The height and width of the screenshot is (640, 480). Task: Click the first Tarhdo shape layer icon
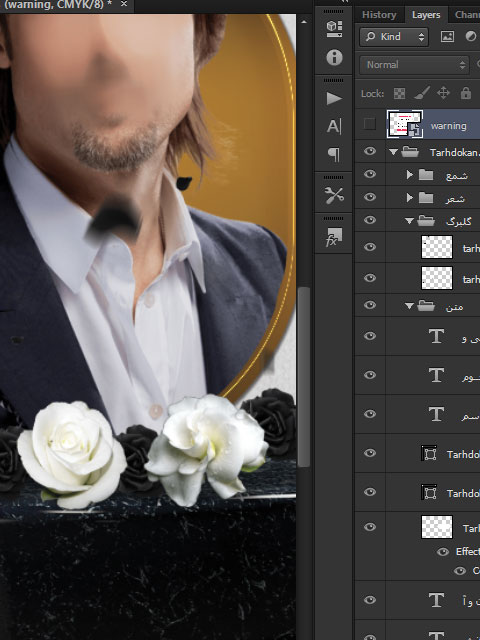429,453
